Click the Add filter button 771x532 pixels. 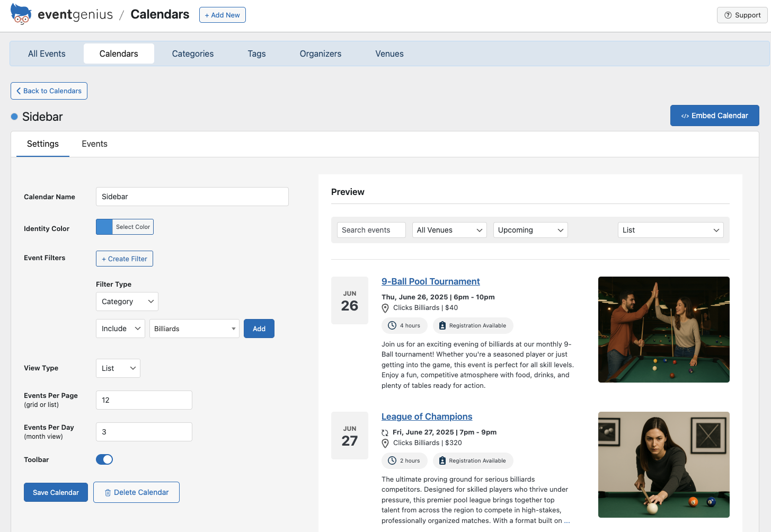pyautogui.click(x=259, y=329)
